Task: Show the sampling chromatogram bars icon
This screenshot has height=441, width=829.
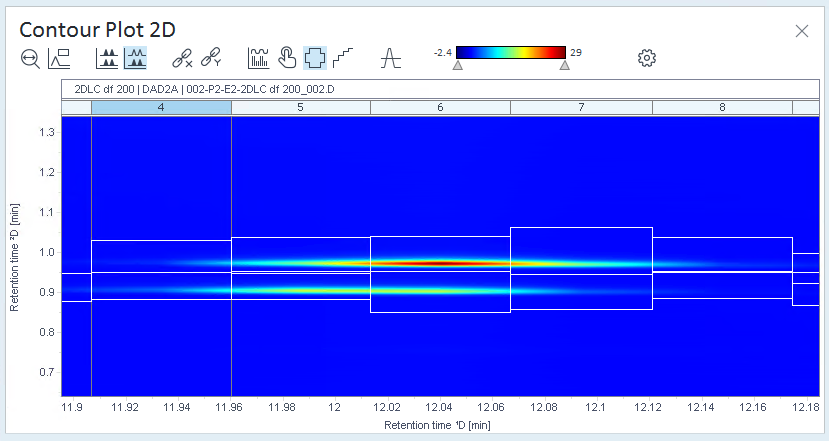Action: pos(258,58)
